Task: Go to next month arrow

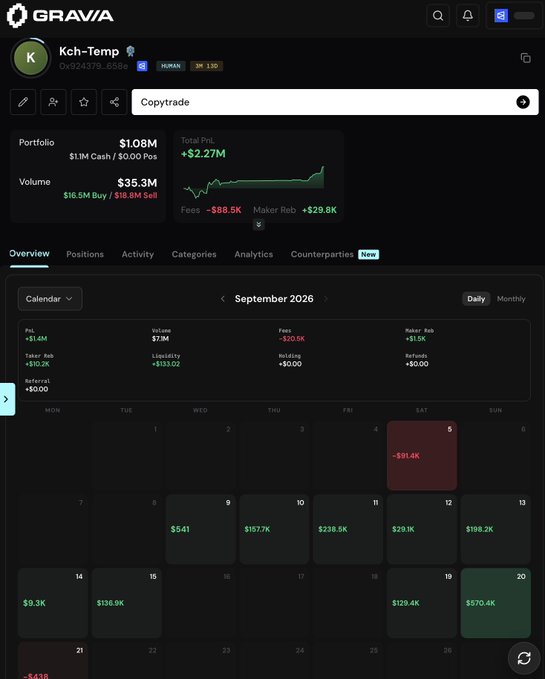Action: tap(326, 299)
